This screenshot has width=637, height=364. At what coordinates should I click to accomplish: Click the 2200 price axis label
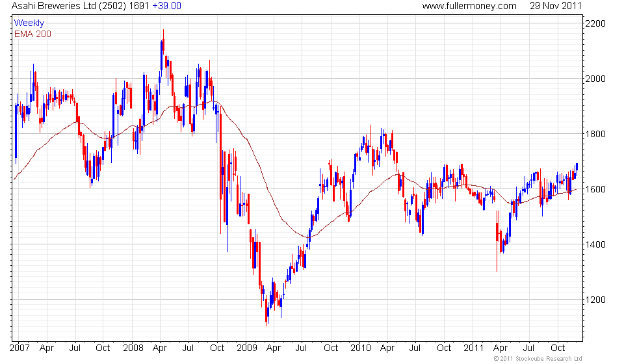click(595, 23)
